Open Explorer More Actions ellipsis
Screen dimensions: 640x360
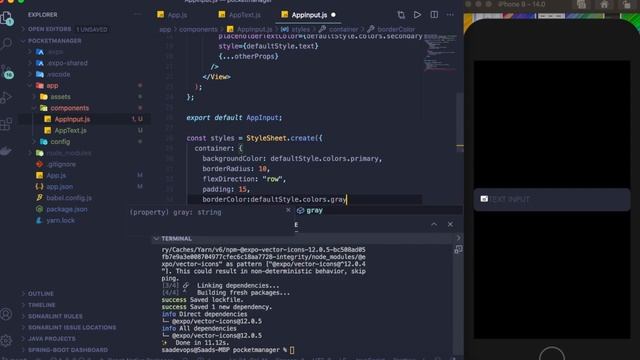(x=138, y=15)
